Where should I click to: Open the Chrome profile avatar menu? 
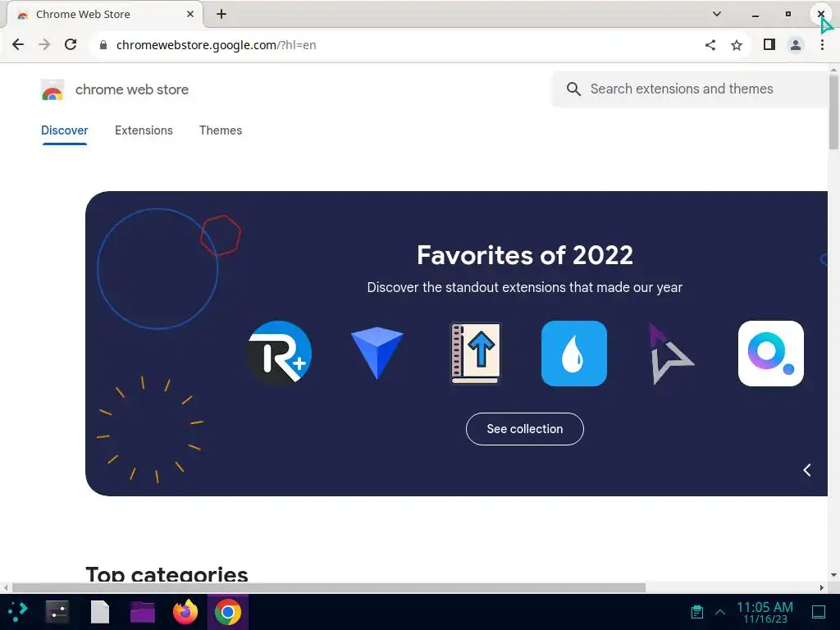coord(796,45)
